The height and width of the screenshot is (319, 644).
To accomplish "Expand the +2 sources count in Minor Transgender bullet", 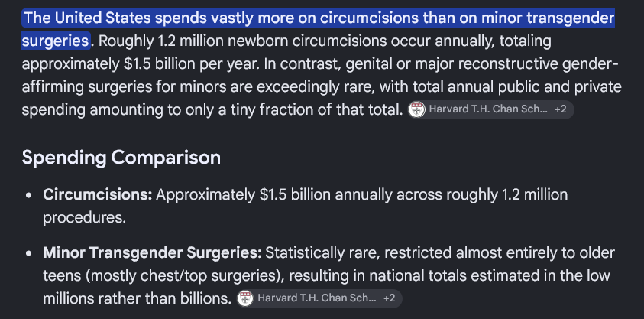I will pos(389,298).
